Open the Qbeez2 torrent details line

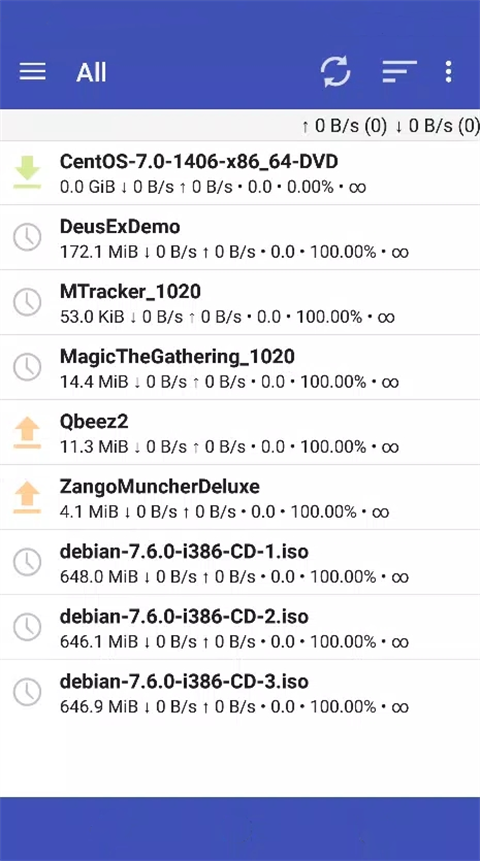[229, 447]
